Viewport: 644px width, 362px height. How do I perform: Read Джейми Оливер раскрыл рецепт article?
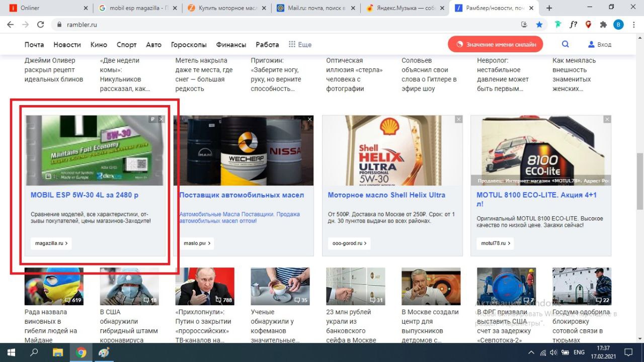pos(54,70)
